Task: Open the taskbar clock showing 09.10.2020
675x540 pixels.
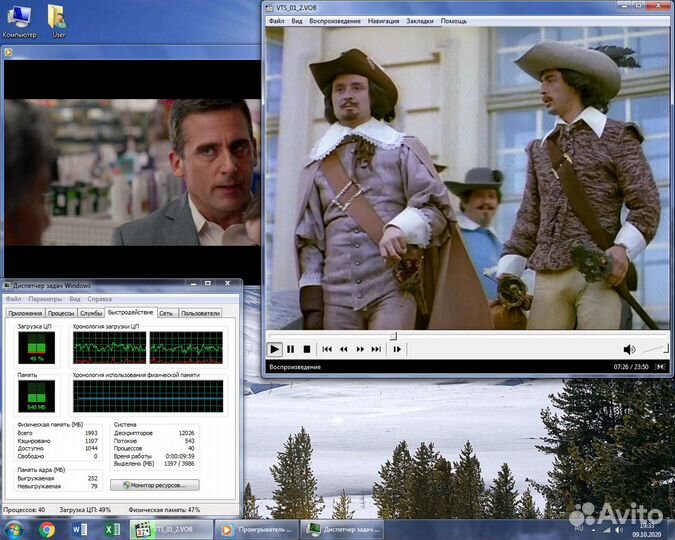Action: click(647, 530)
